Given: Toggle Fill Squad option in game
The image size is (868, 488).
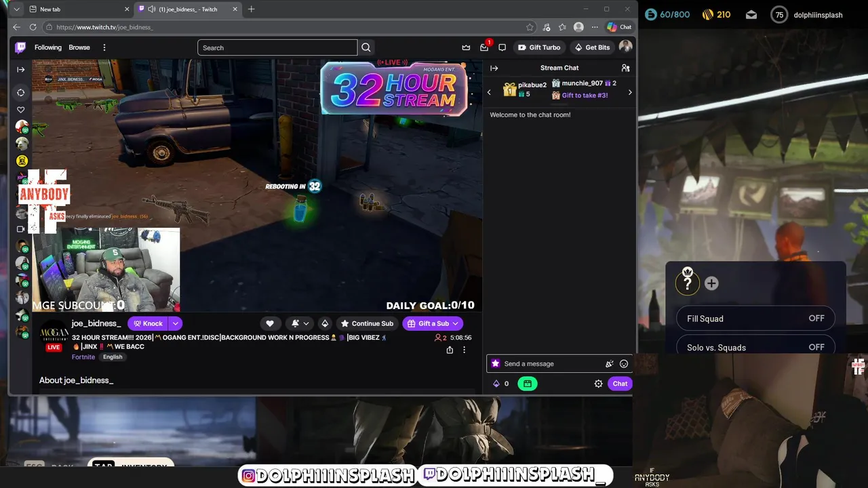Looking at the screenshot, I should 755,319.
